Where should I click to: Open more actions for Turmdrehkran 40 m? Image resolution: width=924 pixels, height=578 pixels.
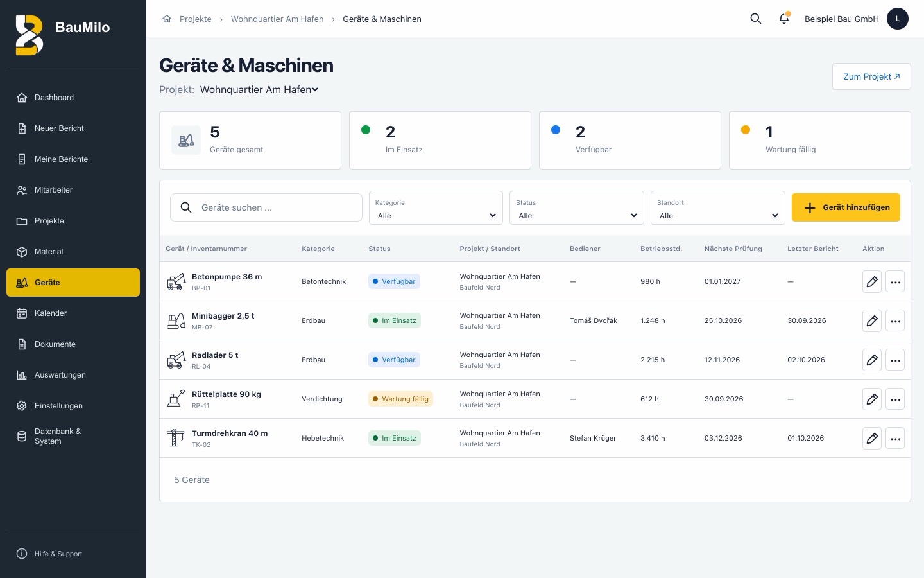[x=895, y=438]
